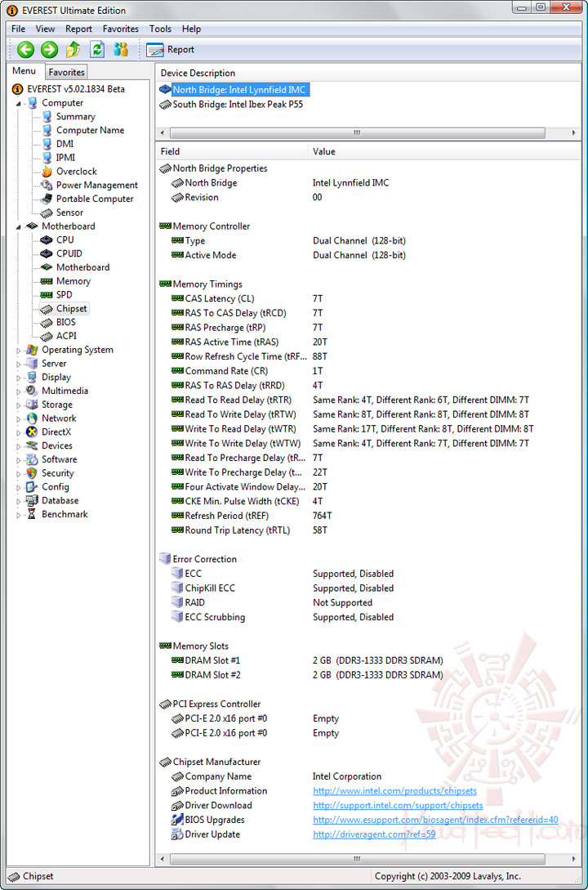The height and width of the screenshot is (890, 588).
Task: Select the IPMI tree icon
Action: click(x=47, y=157)
